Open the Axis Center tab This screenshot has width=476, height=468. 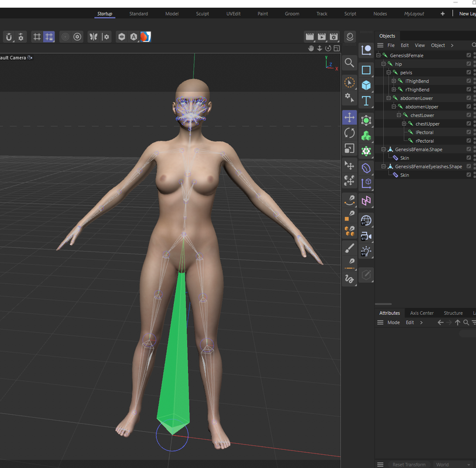point(422,313)
